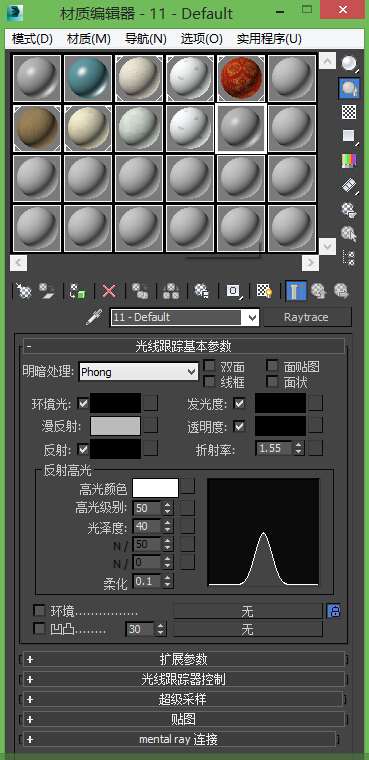Pick material from object with eyedropper

(x=93, y=317)
